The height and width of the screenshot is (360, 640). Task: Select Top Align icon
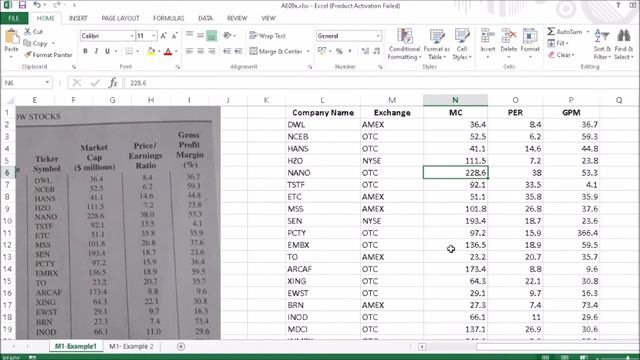pyautogui.click(x=189, y=36)
